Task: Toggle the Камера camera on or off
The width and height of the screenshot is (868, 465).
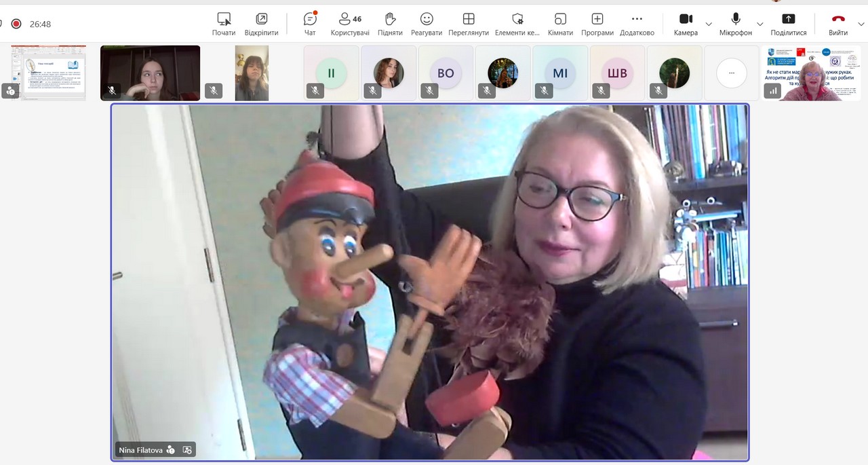Action: (x=686, y=24)
